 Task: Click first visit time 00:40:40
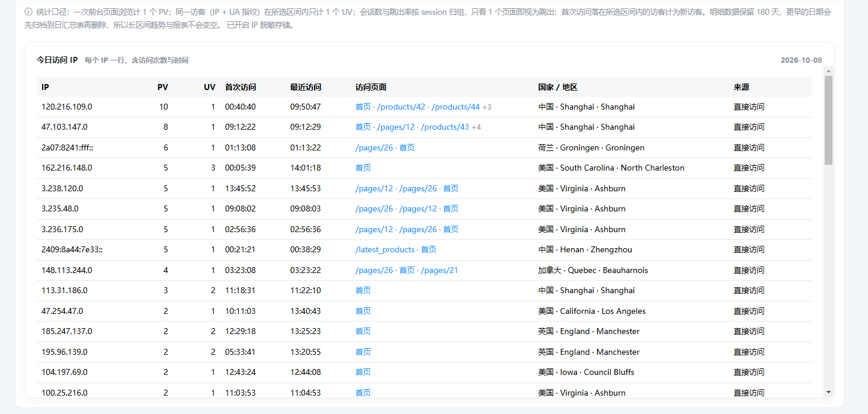point(241,107)
